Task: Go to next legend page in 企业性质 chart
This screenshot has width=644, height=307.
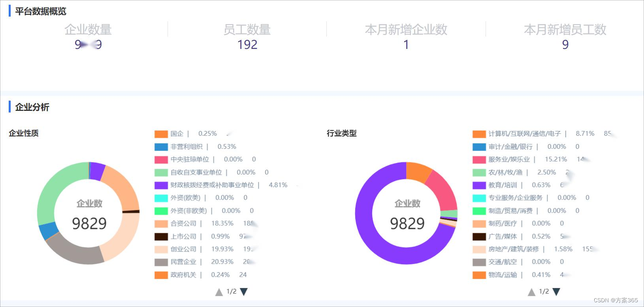Action: (x=244, y=292)
